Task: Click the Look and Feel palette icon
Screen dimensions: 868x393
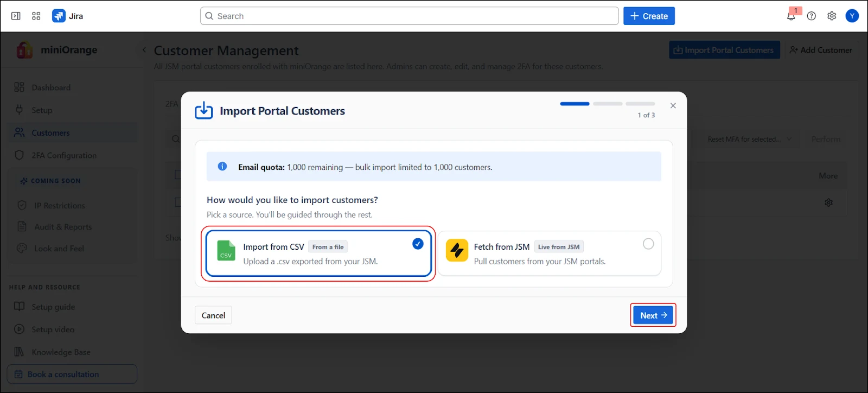Action: [22, 248]
